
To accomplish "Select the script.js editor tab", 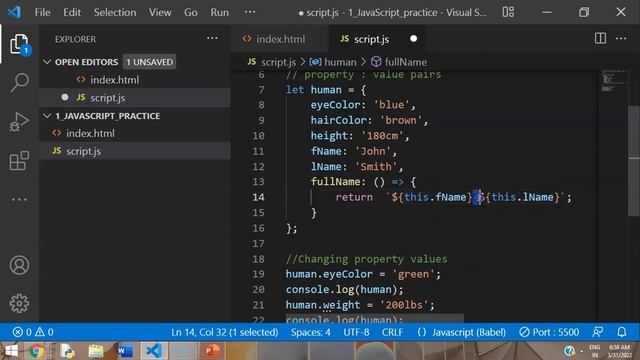I will click(x=377, y=39).
